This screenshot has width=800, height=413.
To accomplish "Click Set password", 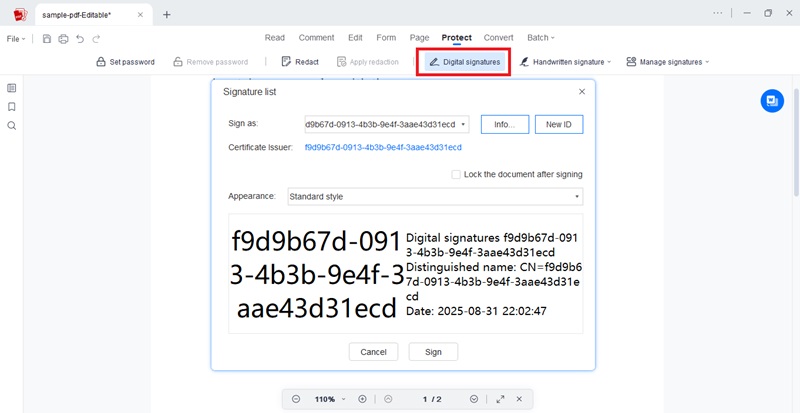I will 126,62.
